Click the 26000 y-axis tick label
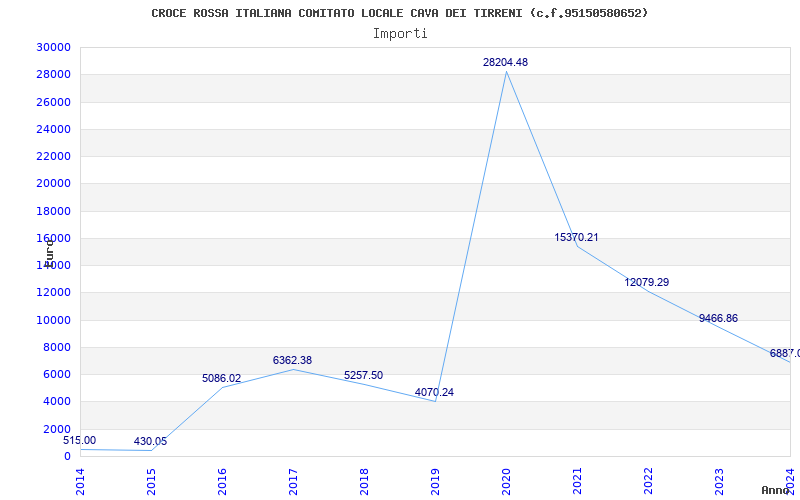Image resolution: width=800 pixels, height=500 pixels. pos(53,102)
